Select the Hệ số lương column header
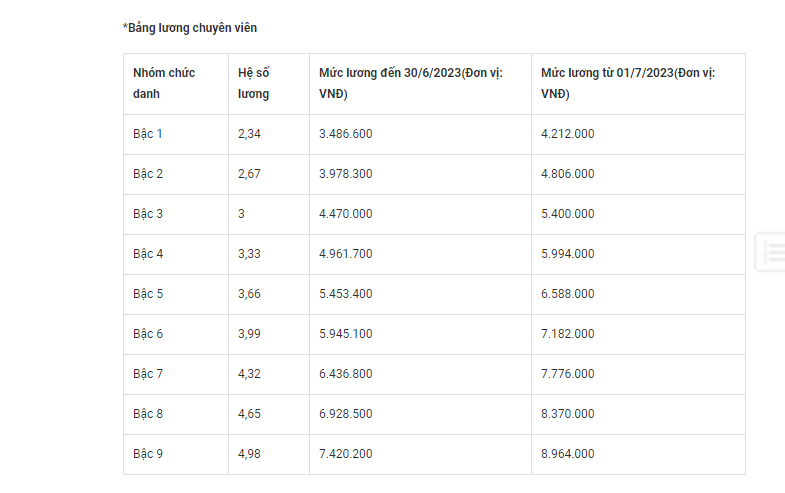This screenshot has width=785, height=493. click(x=269, y=84)
